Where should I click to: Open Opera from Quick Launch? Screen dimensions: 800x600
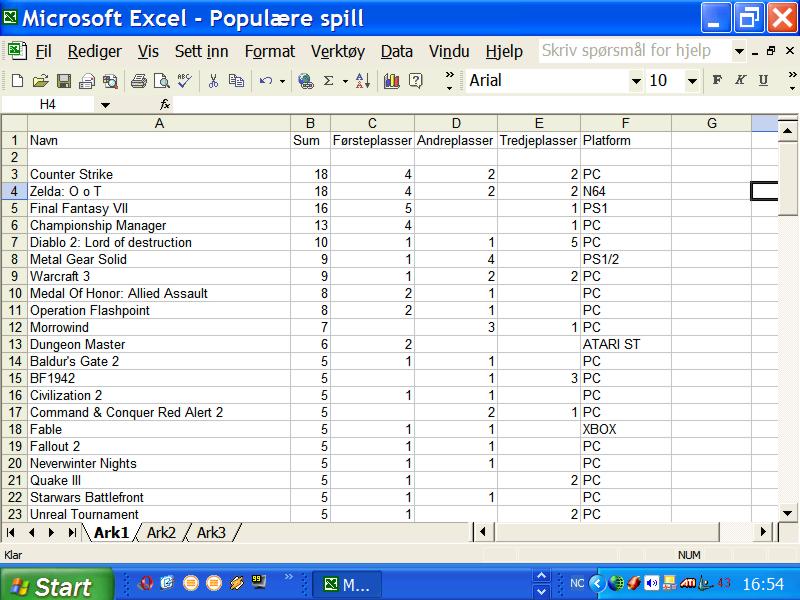pos(146,583)
